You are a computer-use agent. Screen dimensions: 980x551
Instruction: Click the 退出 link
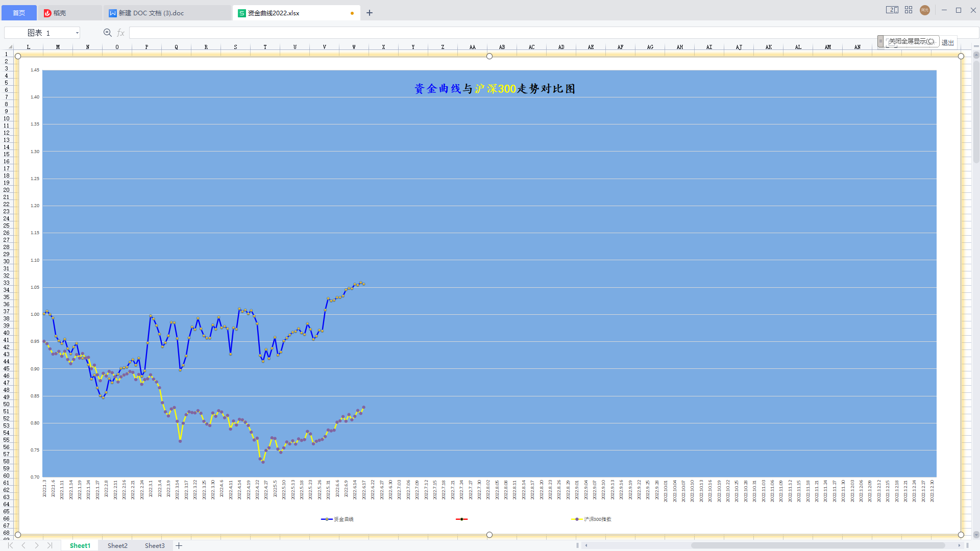tap(948, 42)
